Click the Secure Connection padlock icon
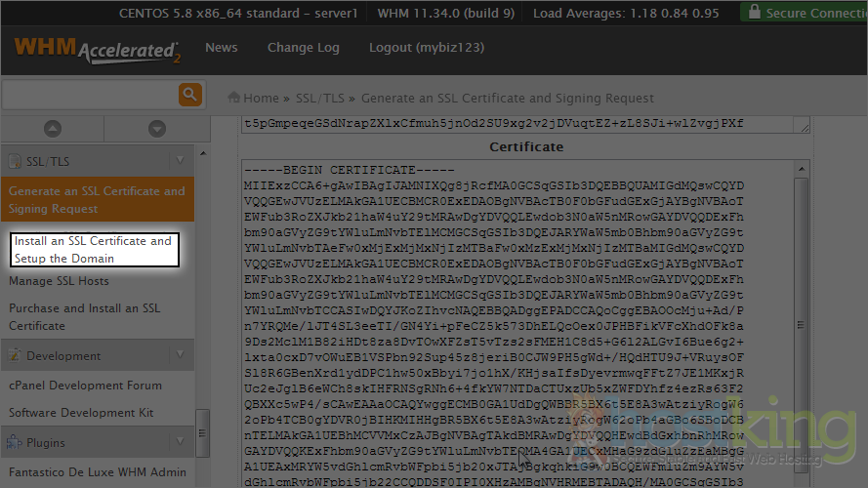The height and width of the screenshot is (488, 868). coord(754,14)
